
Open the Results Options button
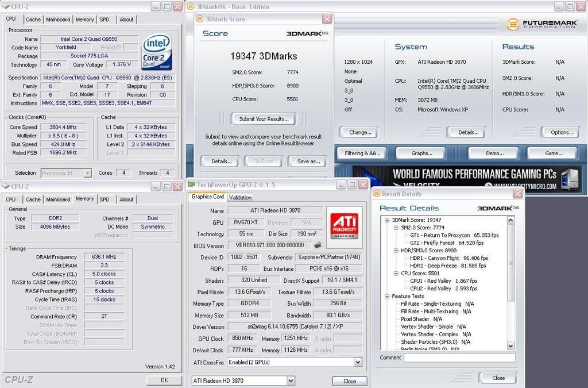click(562, 132)
